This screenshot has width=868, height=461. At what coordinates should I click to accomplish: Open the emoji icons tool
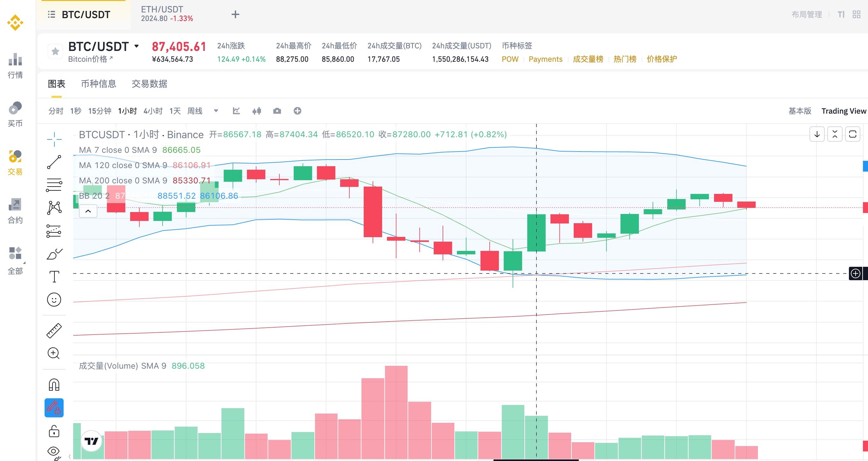tap(54, 300)
